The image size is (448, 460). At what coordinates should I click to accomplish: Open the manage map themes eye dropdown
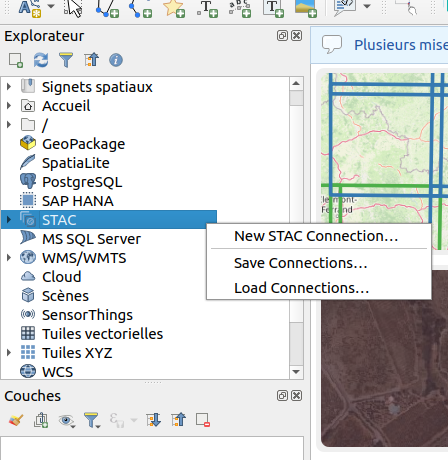[x=67, y=420]
